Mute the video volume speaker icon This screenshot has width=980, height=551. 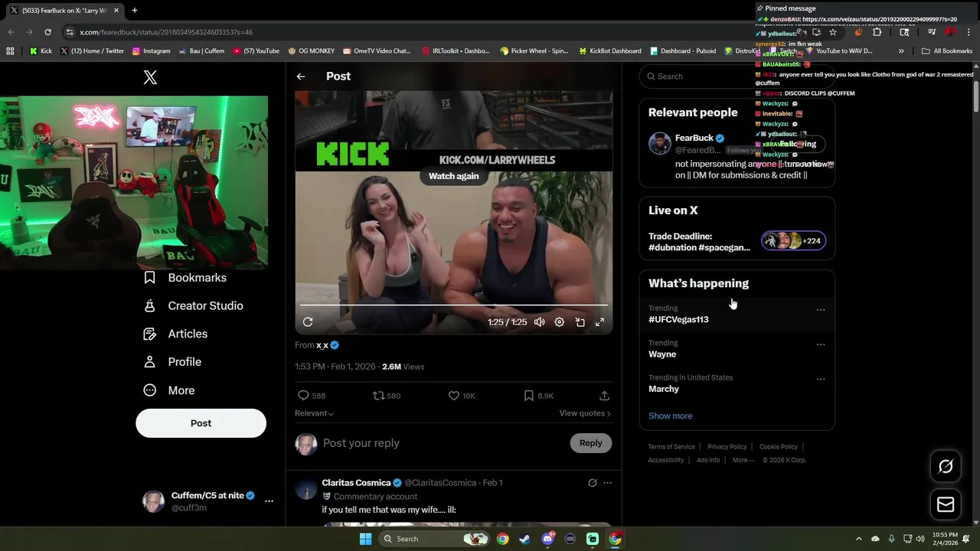tap(540, 322)
